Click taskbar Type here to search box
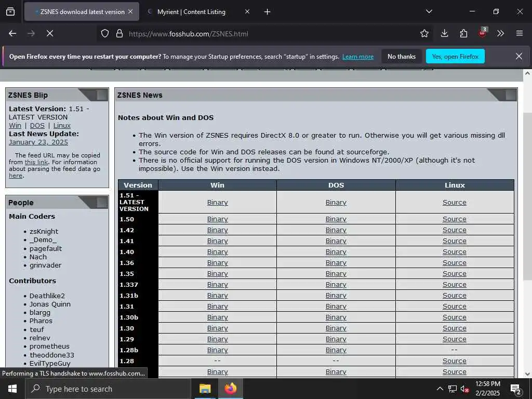This screenshot has width=532, height=399. (x=108, y=389)
